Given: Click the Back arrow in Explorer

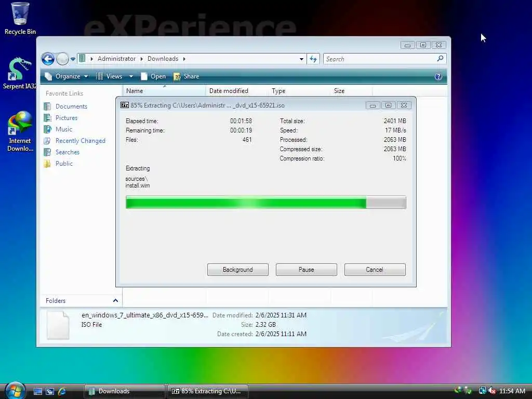Looking at the screenshot, I should pyautogui.click(x=48, y=59).
